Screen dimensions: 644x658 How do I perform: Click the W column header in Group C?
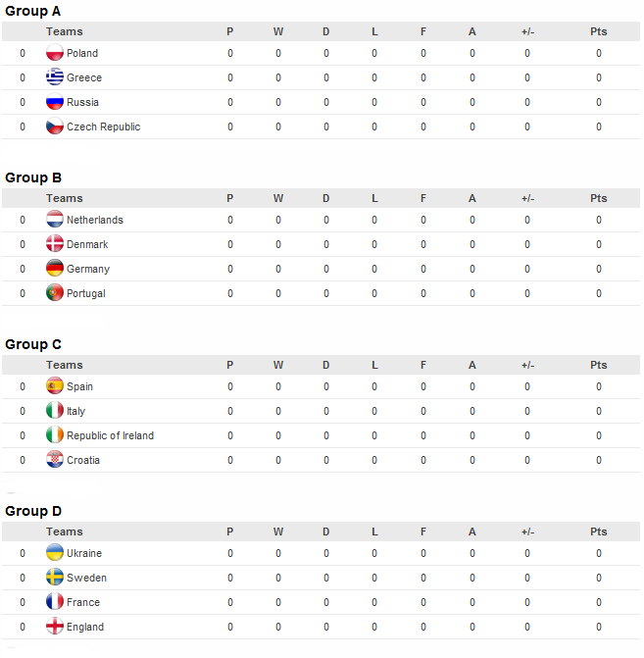(278, 365)
